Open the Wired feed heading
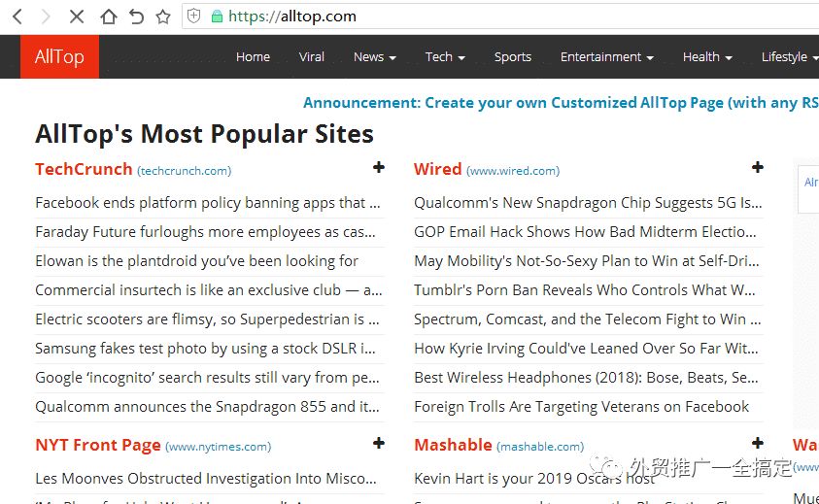 tap(438, 169)
